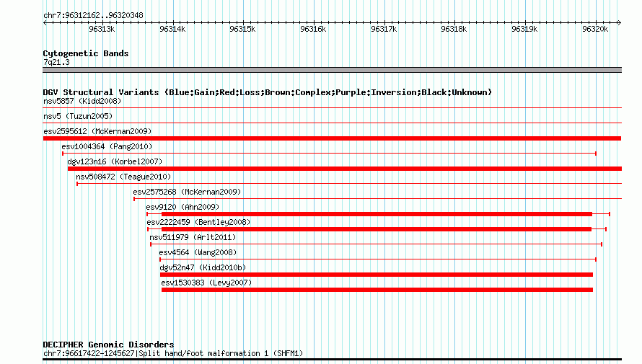The width and height of the screenshot is (642, 364).
Task: Click the DECIPHER Genomic Disorders track title
Action: pos(108,345)
